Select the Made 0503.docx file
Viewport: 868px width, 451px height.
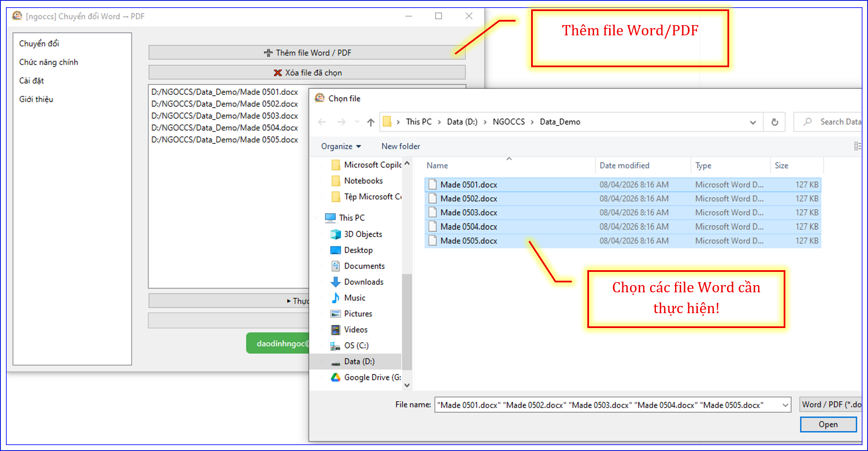pos(468,213)
